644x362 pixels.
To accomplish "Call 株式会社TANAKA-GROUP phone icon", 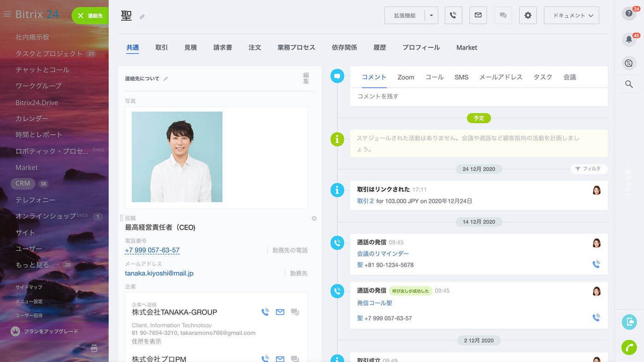I will pos(265,312).
